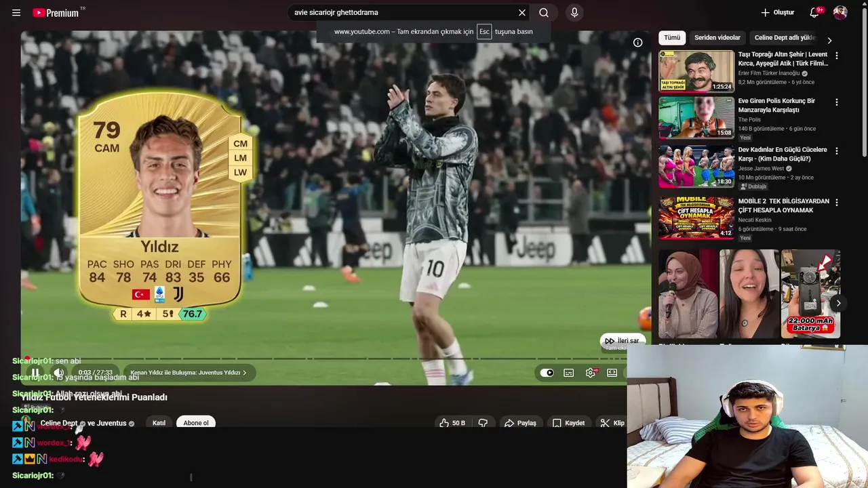Open more options for Taşı Toprağı video
The image size is (868, 488).
point(836,56)
